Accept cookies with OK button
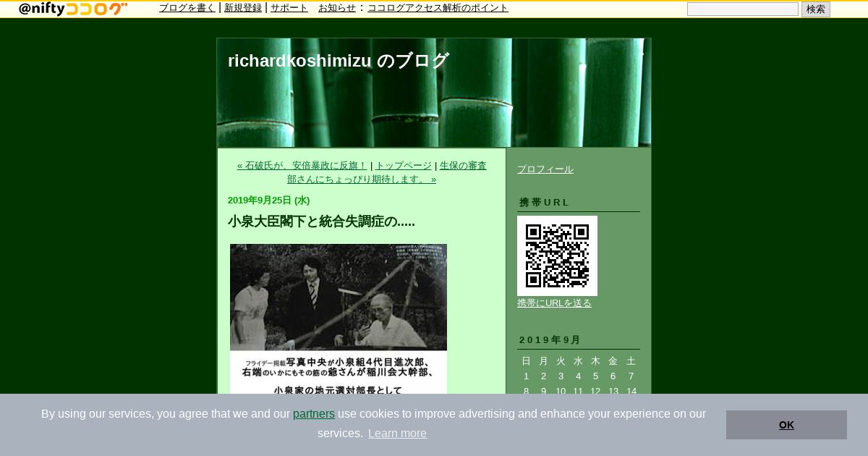868x456 pixels. coord(786,425)
